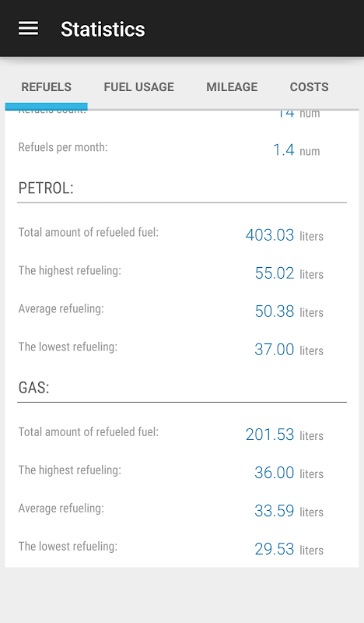This screenshot has height=623, width=364.
Task: Tap the Statistics title
Action: (103, 30)
